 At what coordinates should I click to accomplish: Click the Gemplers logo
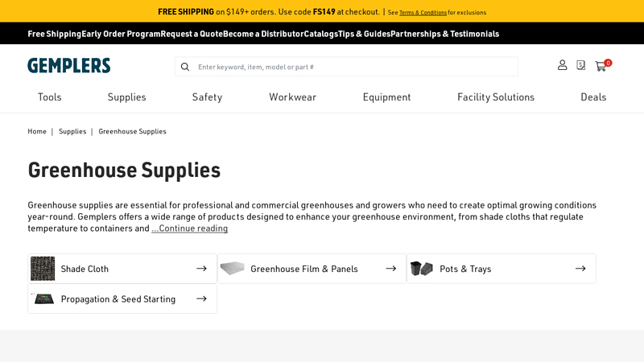(69, 66)
